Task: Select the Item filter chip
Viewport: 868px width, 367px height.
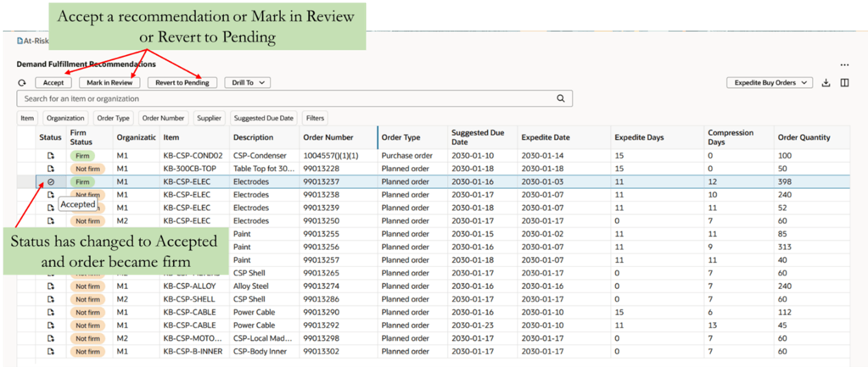Action: 27,118
